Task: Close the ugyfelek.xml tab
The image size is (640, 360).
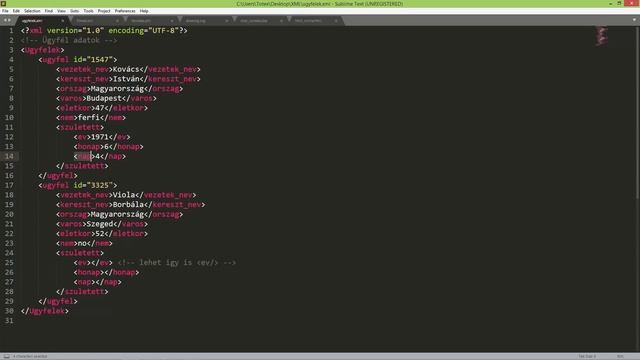Action: click(x=62, y=20)
